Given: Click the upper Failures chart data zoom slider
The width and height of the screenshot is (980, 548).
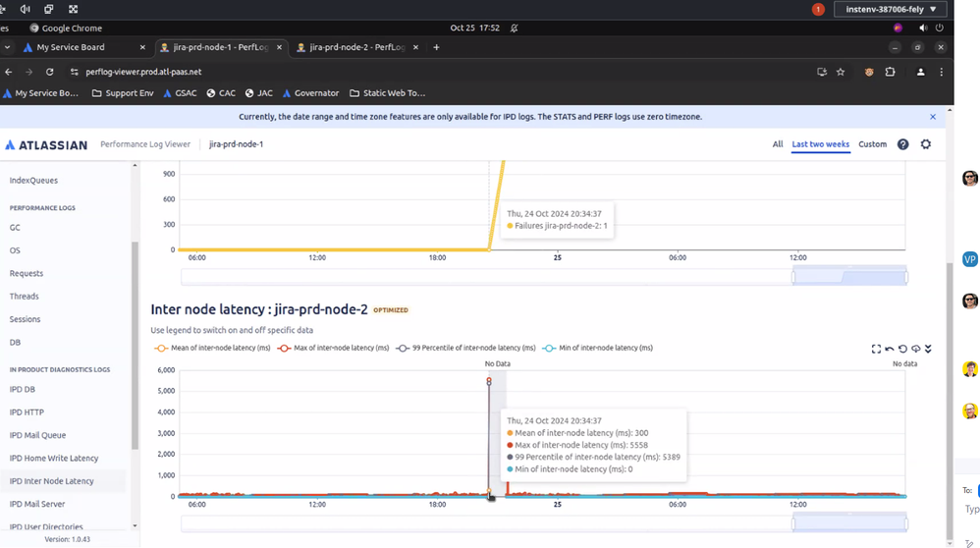Looking at the screenshot, I should (544, 276).
